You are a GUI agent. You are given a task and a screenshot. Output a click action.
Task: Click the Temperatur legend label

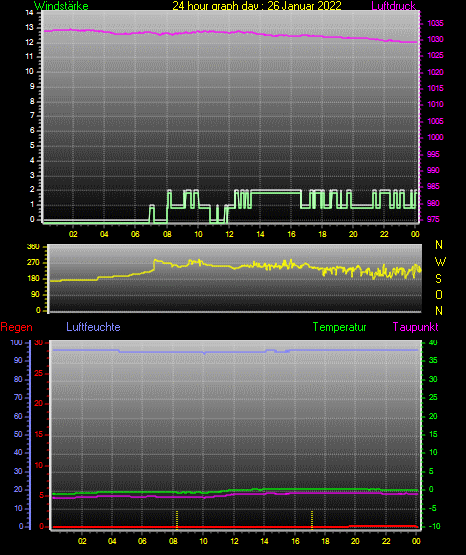(339, 327)
